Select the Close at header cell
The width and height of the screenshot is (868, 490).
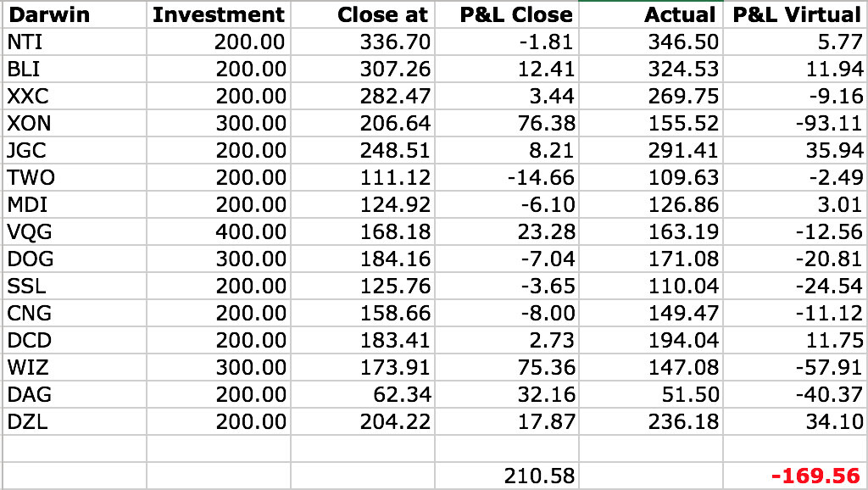tap(383, 15)
